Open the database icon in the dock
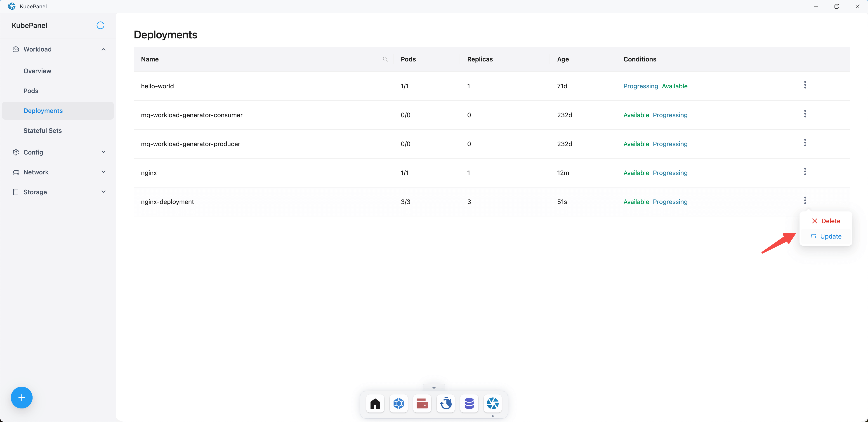 point(469,403)
